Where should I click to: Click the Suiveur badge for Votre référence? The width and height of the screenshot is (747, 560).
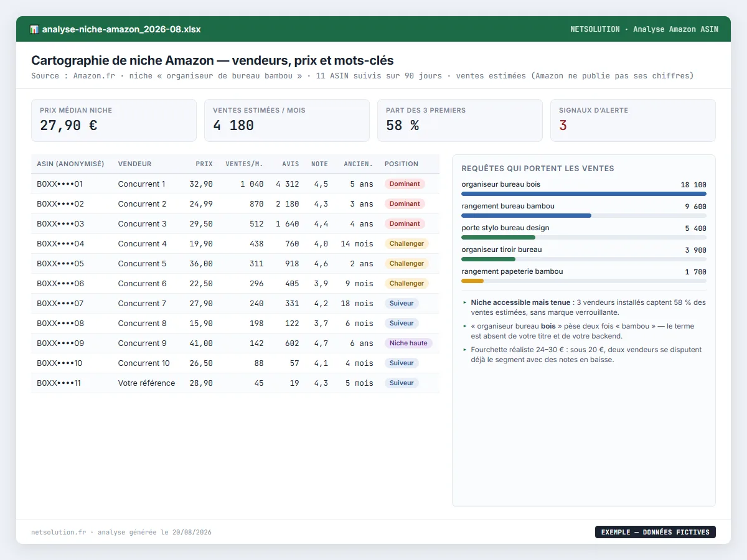tap(402, 383)
